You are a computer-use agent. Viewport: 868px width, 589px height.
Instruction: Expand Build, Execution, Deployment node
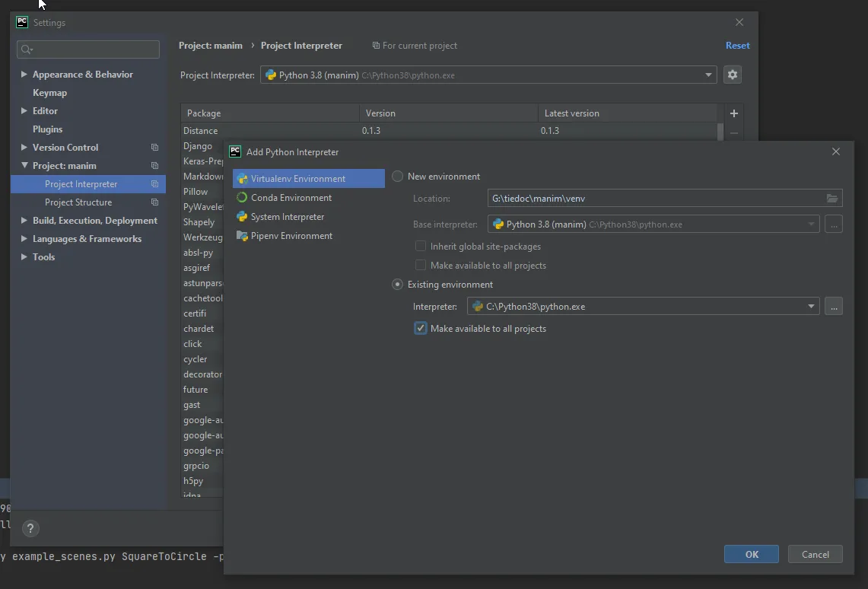pyautogui.click(x=24, y=221)
